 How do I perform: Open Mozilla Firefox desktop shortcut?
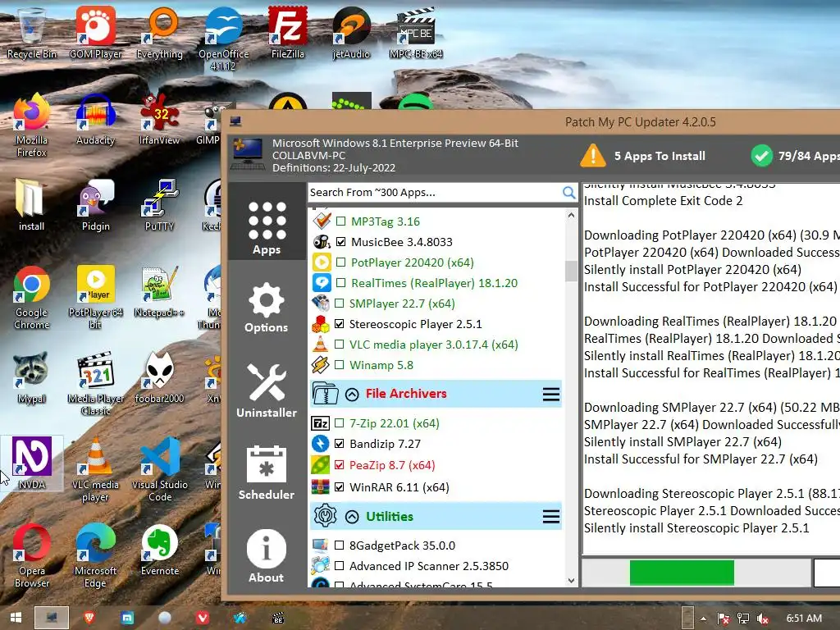point(32,126)
